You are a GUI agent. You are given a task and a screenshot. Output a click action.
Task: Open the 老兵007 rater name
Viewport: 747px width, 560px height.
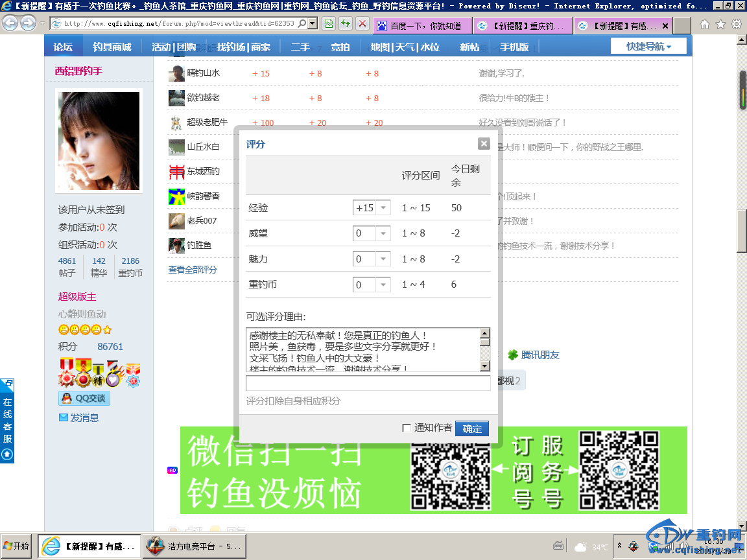tap(202, 220)
